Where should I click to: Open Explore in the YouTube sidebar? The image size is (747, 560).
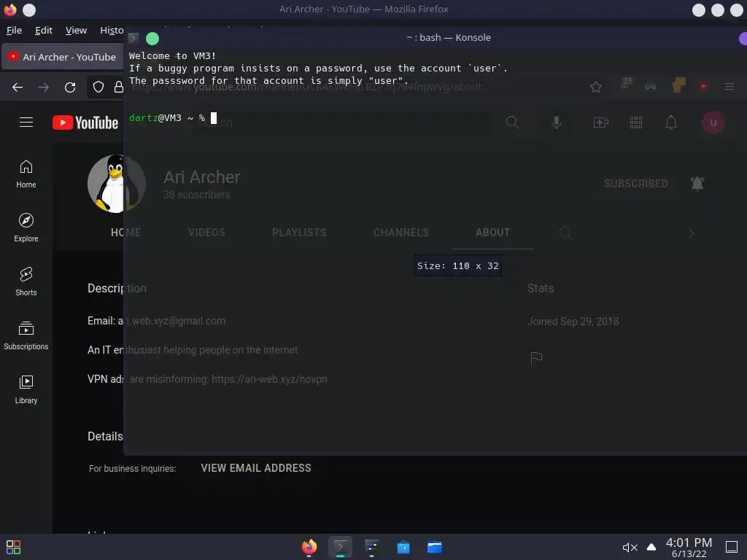[x=26, y=227]
